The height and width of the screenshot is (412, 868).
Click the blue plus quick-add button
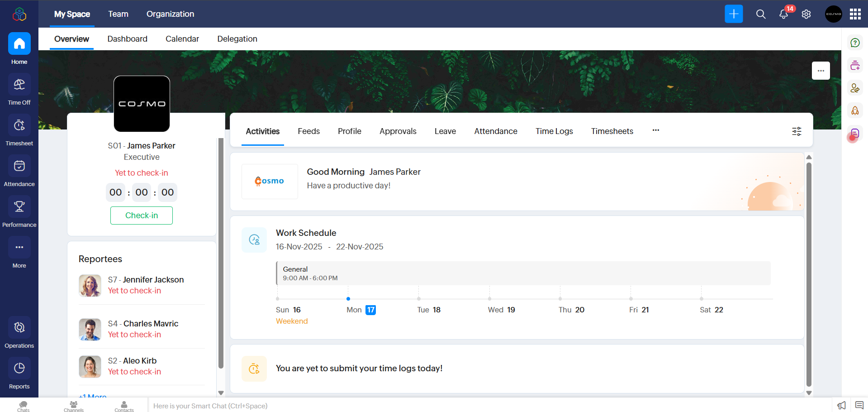pos(734,14)
